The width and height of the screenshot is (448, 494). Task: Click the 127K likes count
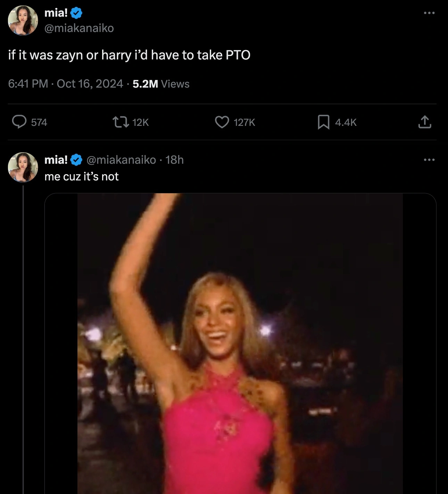pos(244,122)
